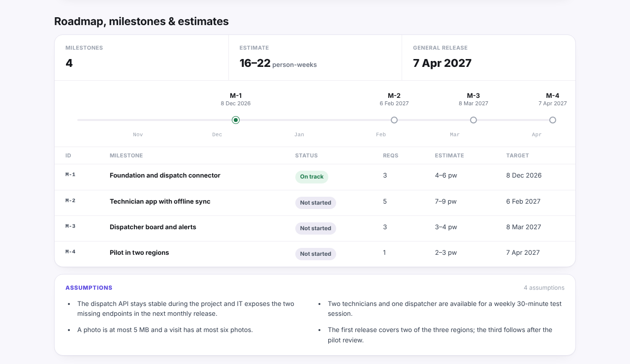Click the 'Jan' month label on the timeline

tap(299, 135)
